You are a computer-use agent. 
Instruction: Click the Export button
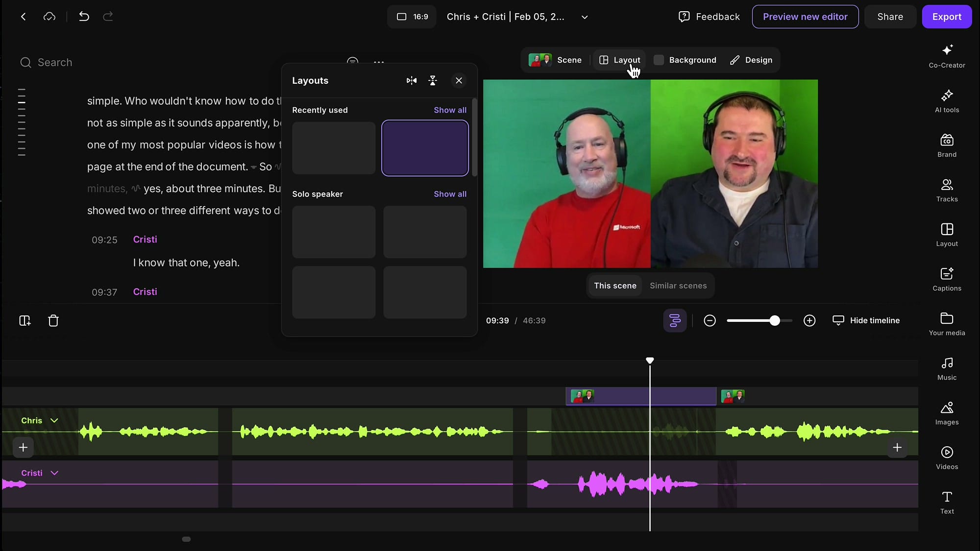(946, 16)
